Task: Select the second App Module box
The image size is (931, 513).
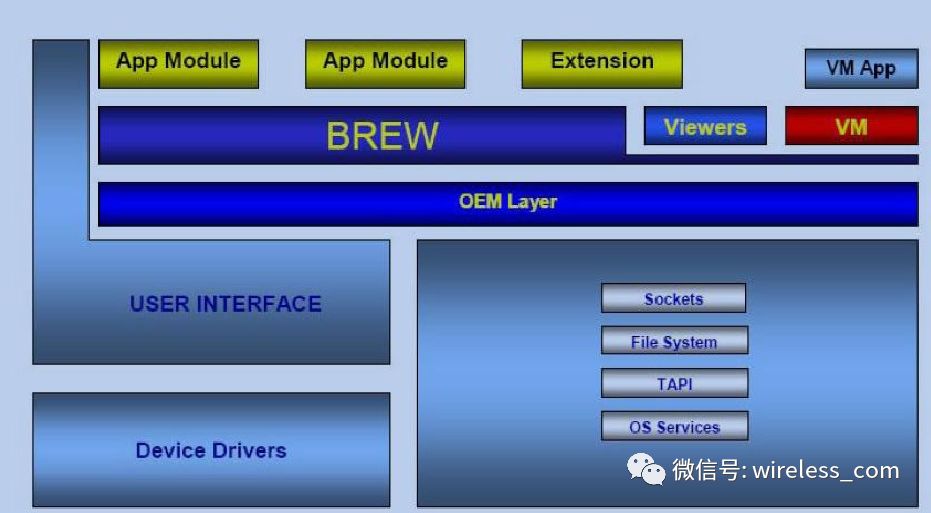Action: pos(385,64)
